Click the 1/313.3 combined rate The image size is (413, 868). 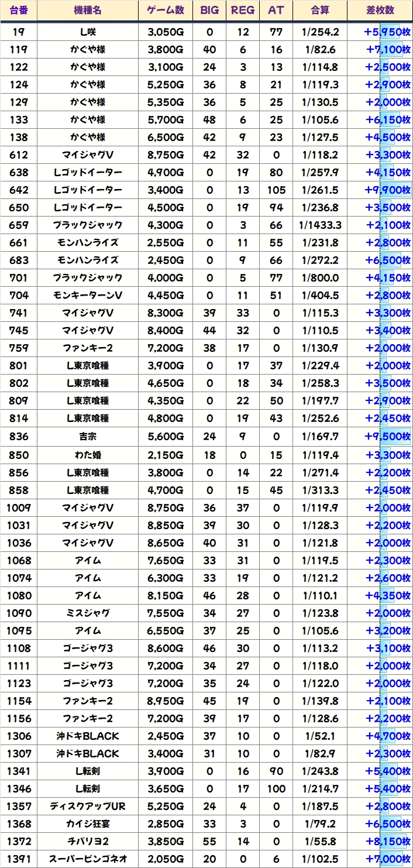[320, 490]
